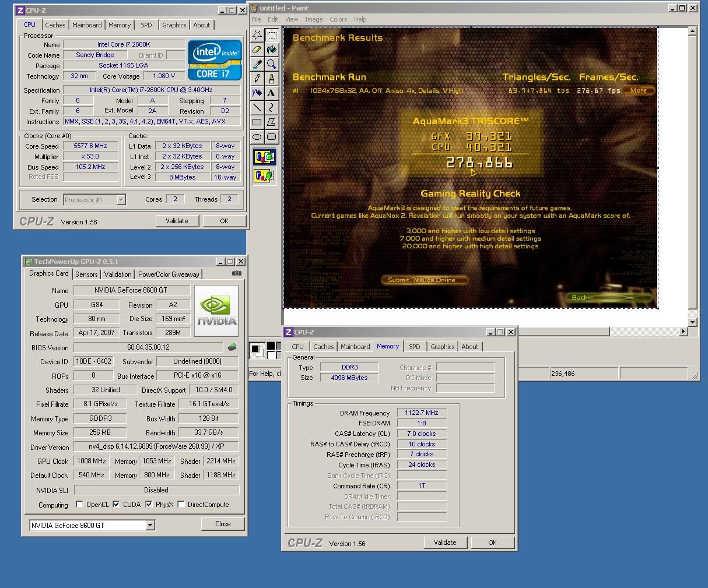Image resolution: width=708 pixels, height=588 pixels.
Task: Choose transparent selection mode option
Action: (264, 175)
